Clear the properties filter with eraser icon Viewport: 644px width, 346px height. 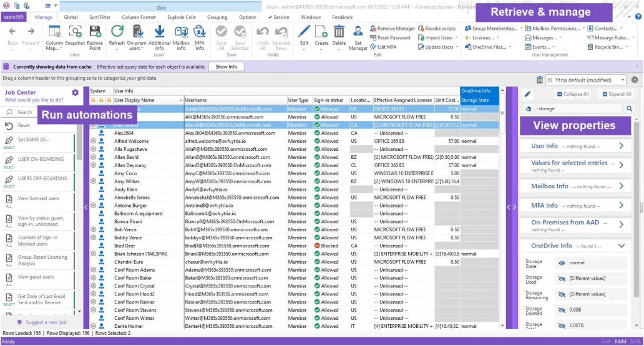(x=529, y=108)
